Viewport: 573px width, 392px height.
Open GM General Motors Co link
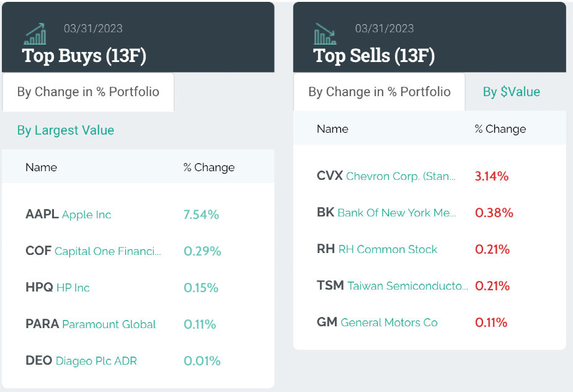pos(377,323)
